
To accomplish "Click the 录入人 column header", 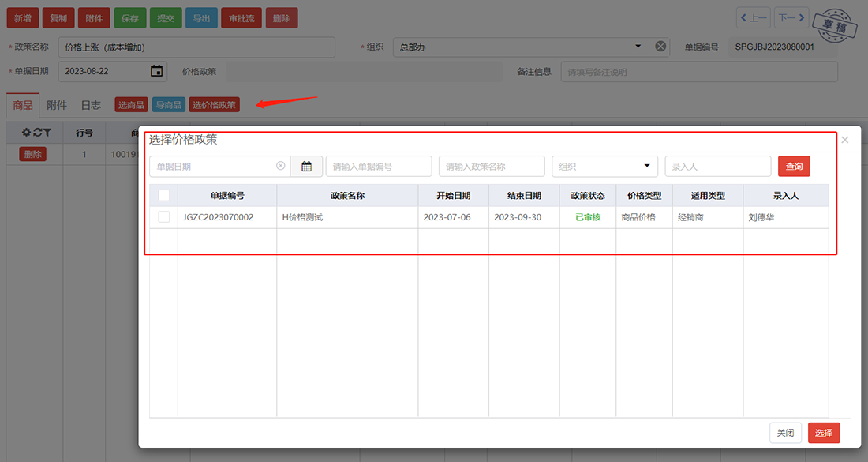I will tap(786, 196).
